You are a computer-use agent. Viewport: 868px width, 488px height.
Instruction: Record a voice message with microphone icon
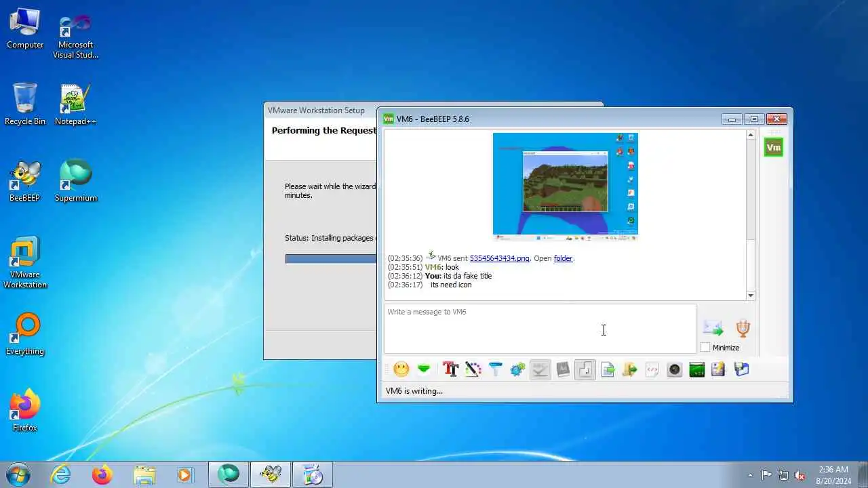pyautogui.click(x=743, y=329)
